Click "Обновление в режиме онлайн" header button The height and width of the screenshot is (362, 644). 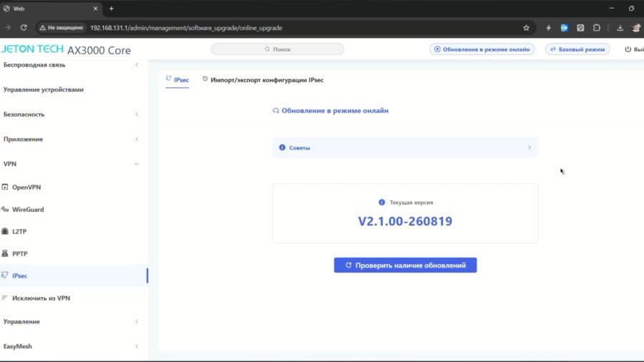click(x=482, y=49)
